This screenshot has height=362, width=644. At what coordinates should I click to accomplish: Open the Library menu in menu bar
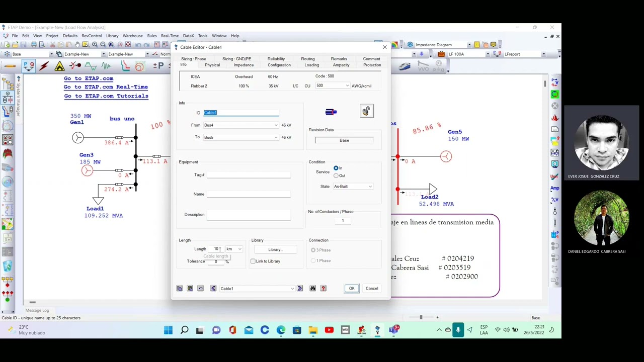coord(112,36)
